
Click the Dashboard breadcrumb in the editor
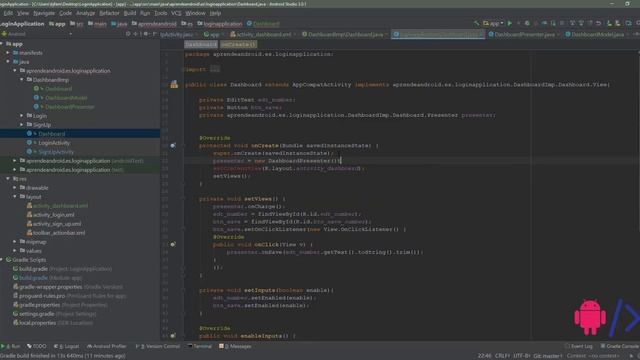pyautogui.click(x=200, y=44)
